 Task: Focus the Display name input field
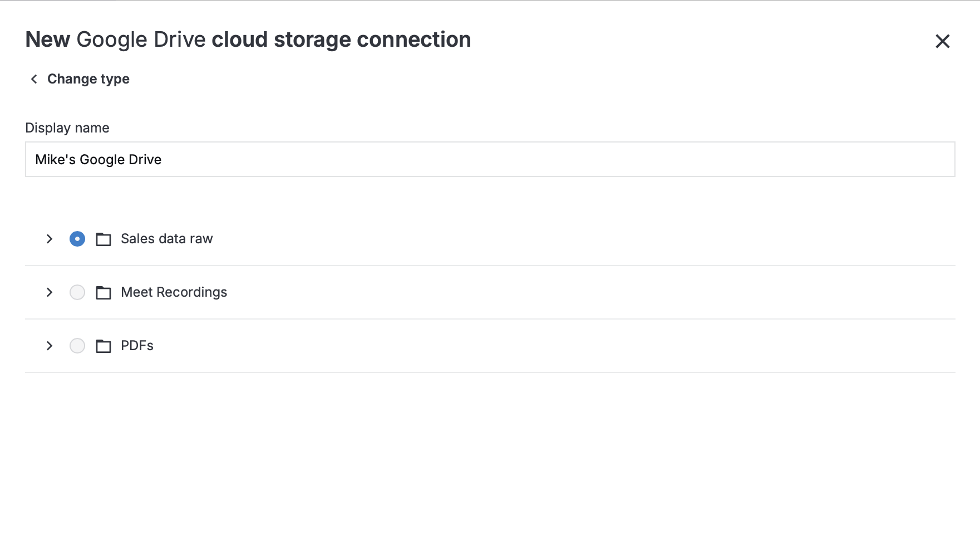490,159
